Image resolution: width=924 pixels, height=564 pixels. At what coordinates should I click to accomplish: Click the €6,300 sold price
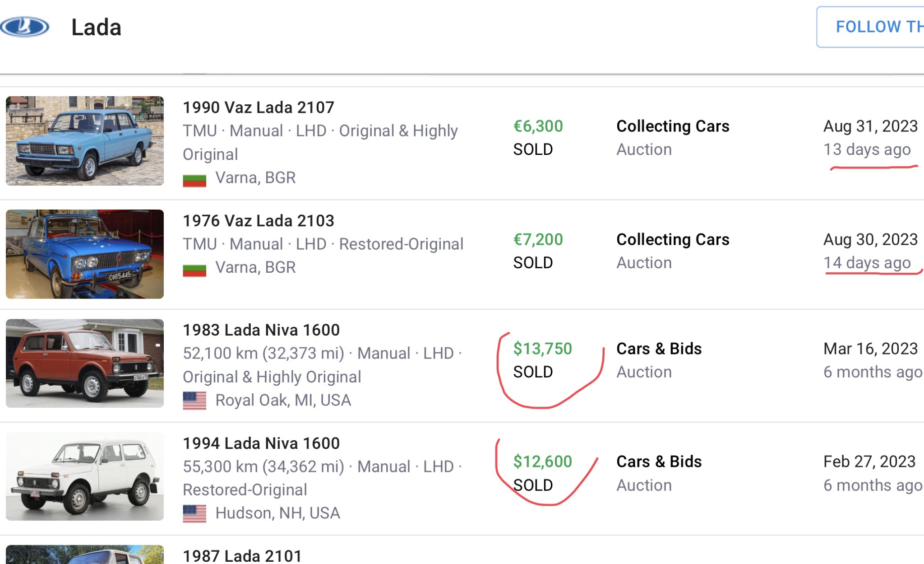(x=538, y=126)
